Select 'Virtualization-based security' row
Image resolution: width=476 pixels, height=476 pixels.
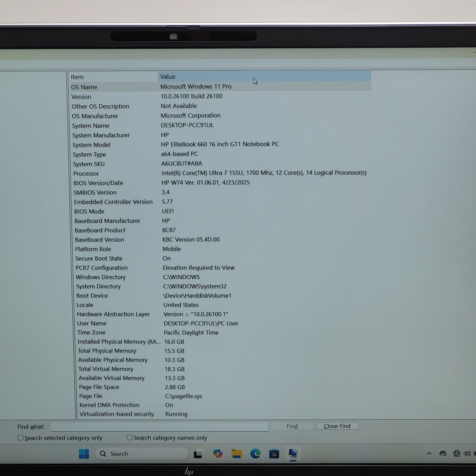116,414
